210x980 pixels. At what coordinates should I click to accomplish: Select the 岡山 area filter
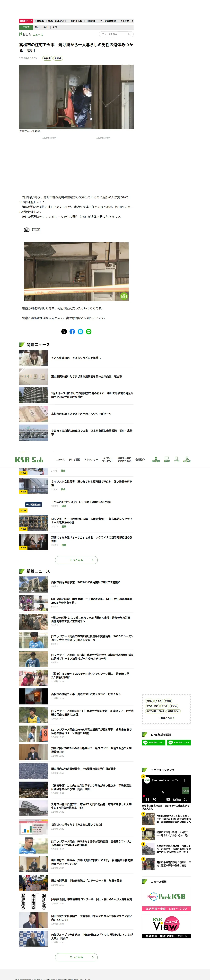pyautogui.click(x=37, y=27)
